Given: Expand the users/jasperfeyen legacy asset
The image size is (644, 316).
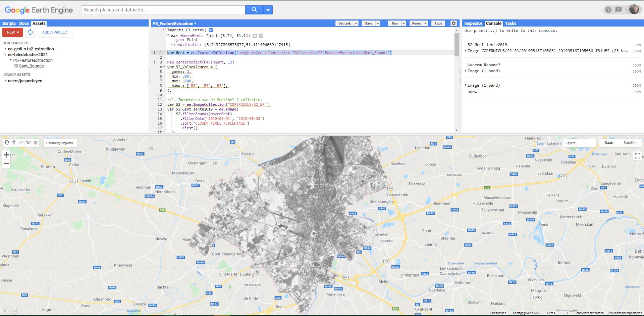Looking at the screenshot, I should tap(5, 81).
